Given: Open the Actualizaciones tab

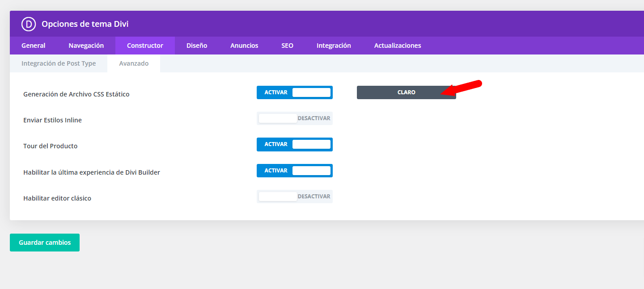Looking at the screenshot, I should point(398,46).
